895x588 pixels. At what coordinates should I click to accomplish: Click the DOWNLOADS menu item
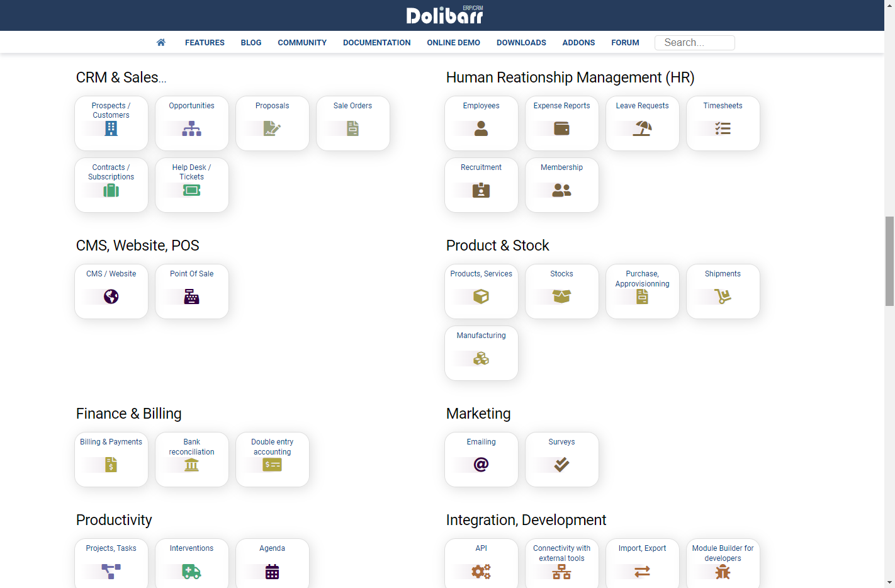pyautogui.click(x=521, y=42)
